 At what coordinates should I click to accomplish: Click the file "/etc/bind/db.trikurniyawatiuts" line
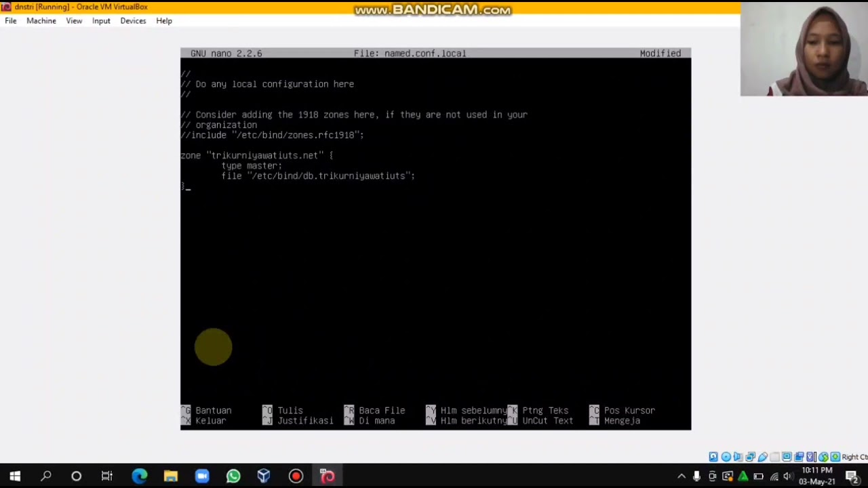tap(318, 176)
